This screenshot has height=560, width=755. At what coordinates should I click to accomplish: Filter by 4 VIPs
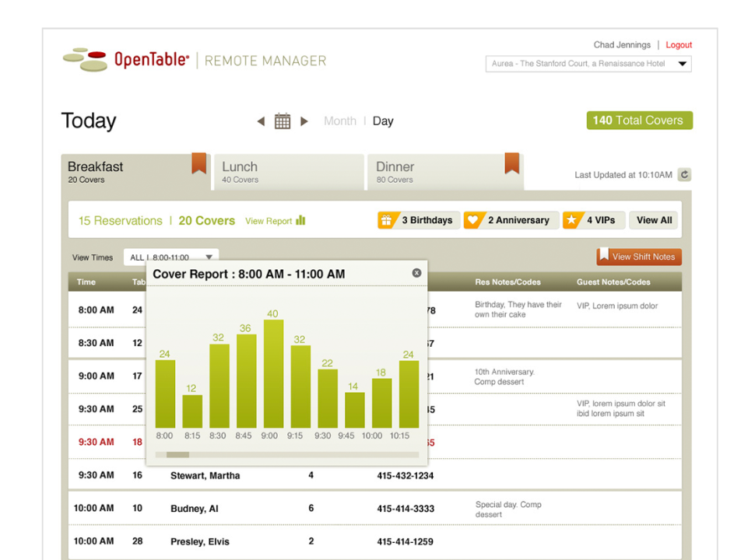pos(593,220)
